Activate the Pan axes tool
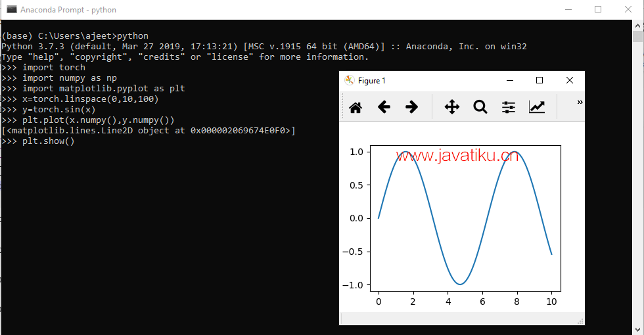The height and width of the screenshot is (335, 644). 452,107
